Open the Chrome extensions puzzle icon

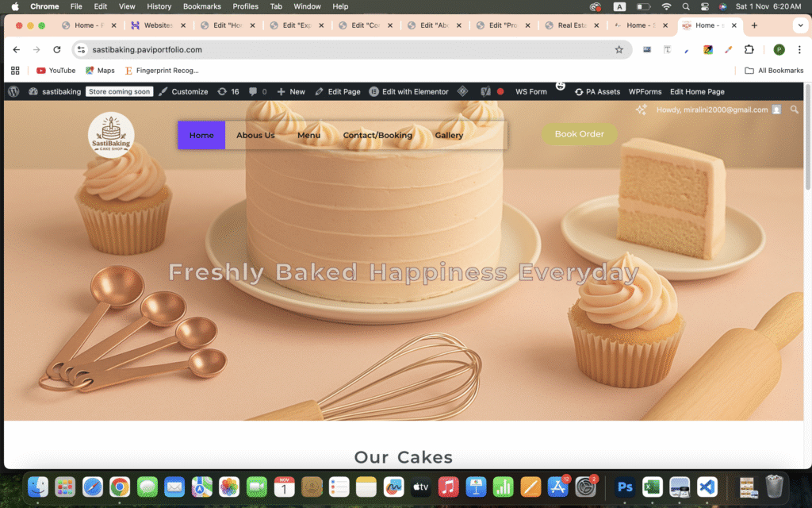click(x=749, y=49)
